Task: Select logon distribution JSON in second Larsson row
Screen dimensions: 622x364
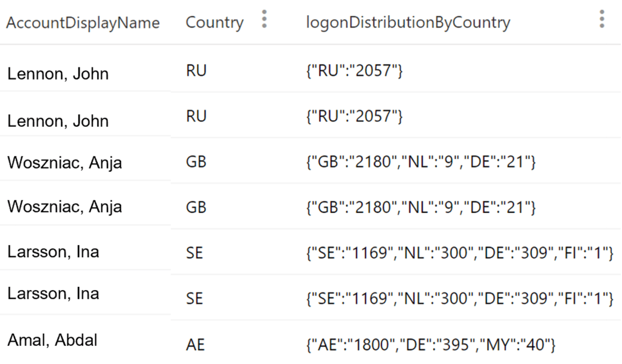Action: 460,298
